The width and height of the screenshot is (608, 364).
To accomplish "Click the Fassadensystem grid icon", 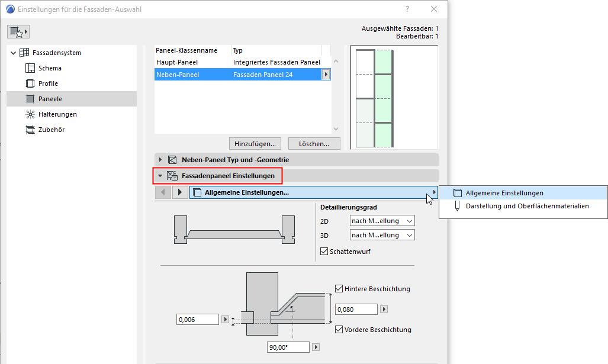I will click(x=22, y=52).
